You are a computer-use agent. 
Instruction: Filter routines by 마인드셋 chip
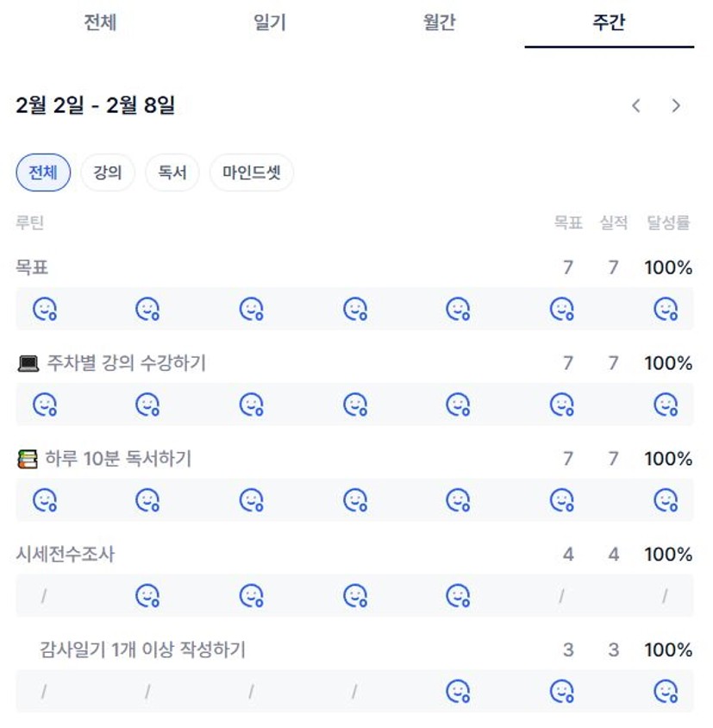(x=252, y=173)
